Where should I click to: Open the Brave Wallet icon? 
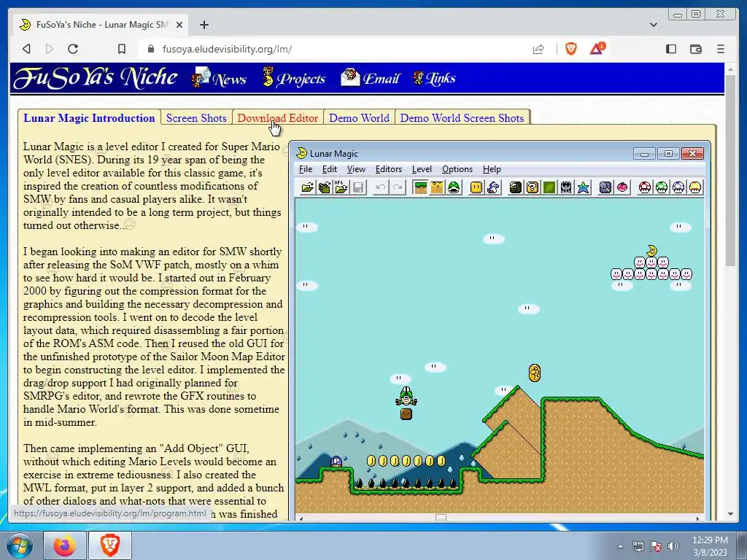click(695, 49)
